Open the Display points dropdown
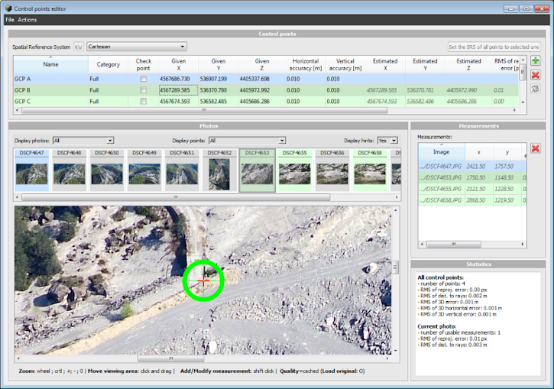The image size is (554, 389). [247, 141]
